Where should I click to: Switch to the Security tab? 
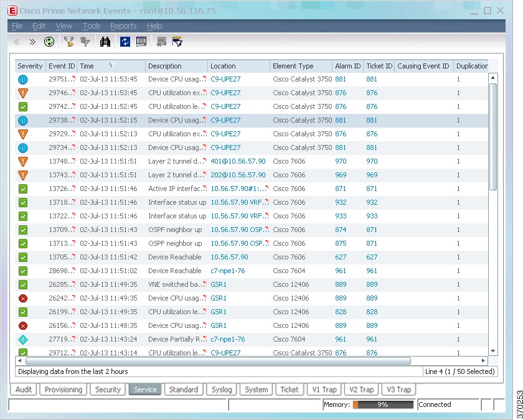coord(108,390)
